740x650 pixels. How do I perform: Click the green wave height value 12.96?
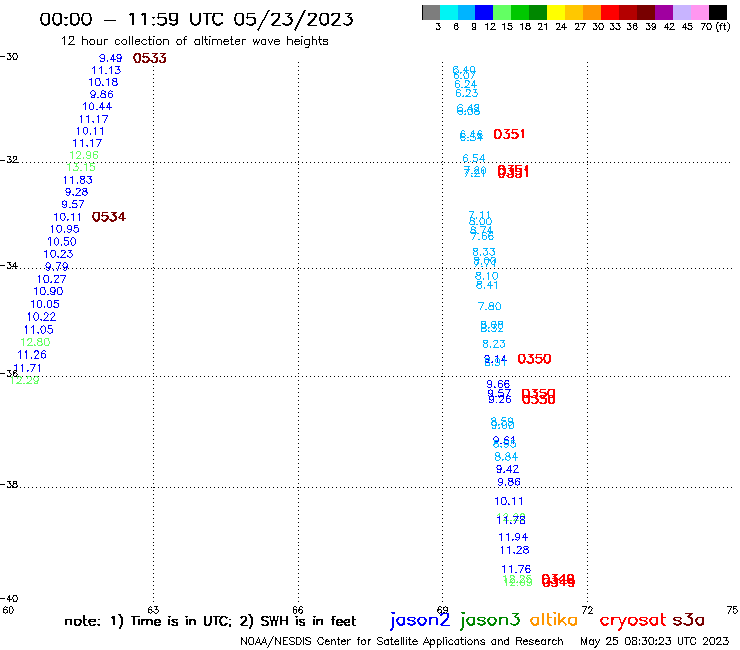(x=84, y=155)
